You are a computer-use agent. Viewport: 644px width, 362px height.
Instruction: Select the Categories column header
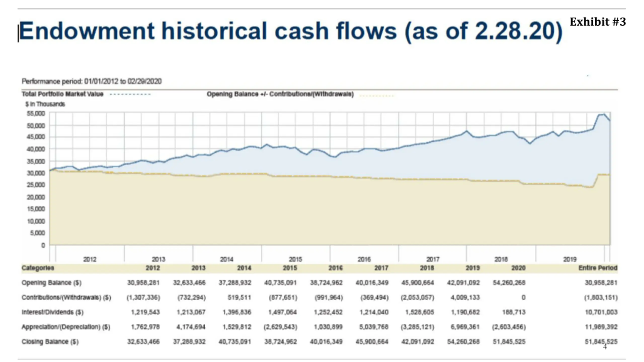point(38,268)
